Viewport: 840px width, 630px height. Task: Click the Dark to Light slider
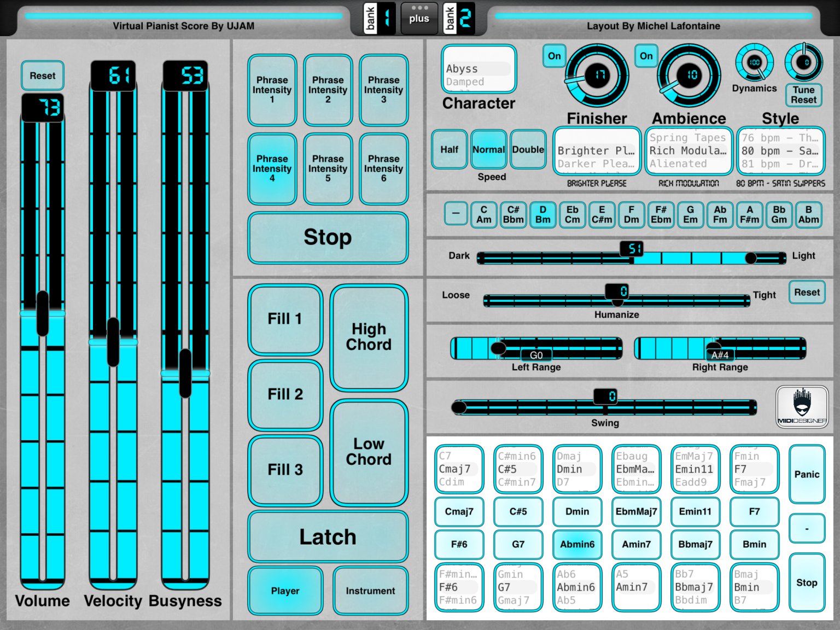pyautogui.click(x=631, y=258)
